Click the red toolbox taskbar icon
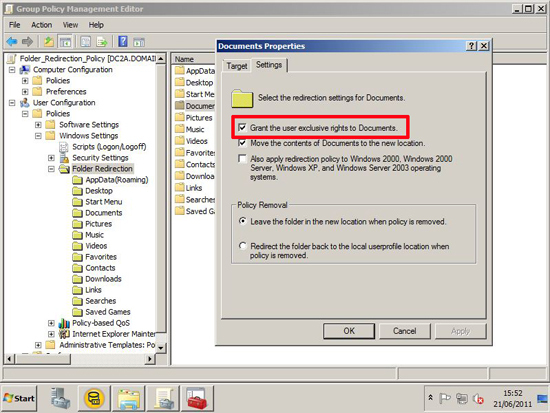Screen dimensions: 550x413 (197, 398)
